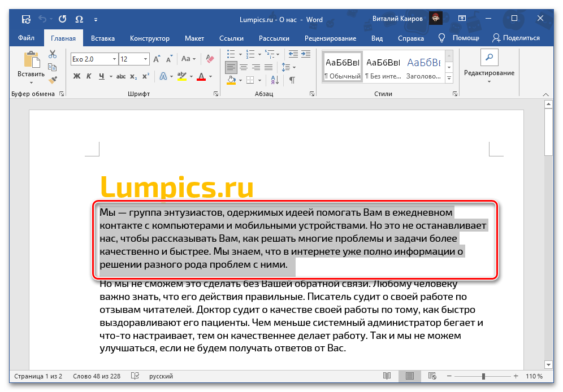Switch to the Макет tab
The width and height of the screenshot is (563, 392).
[194, 38]
